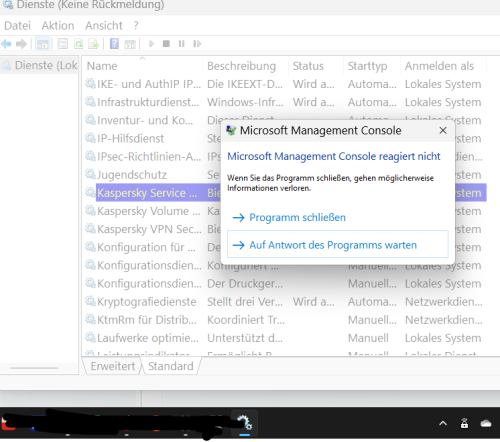The height and width of the screenshot is (442, 500).
Task: Toggle the show/hide console tree icon
Action: 42,44
